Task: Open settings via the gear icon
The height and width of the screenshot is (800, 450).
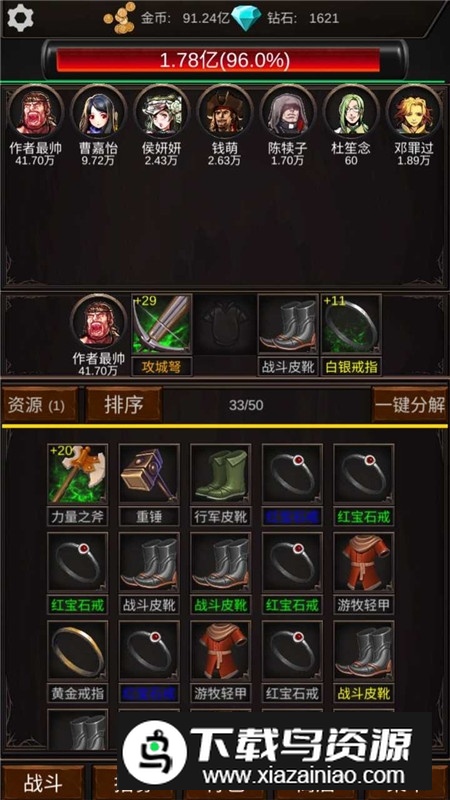Action: (20, 18)
